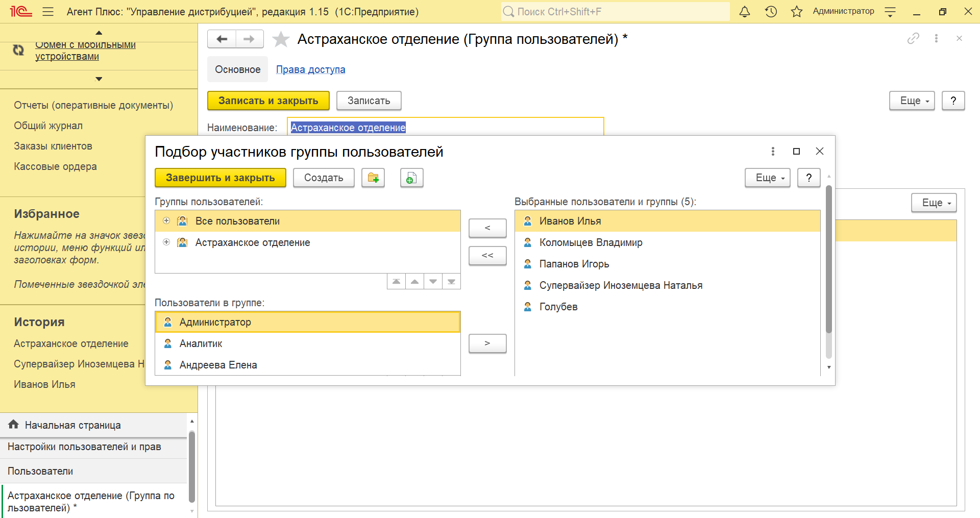Click the create user group folder icon

[373, 178]
